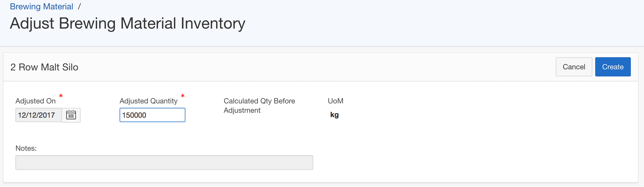Viewport: 644px width, 187px height.
Task: Click the Calculated Qty Before Adjustment label
Action: point(259,106)
